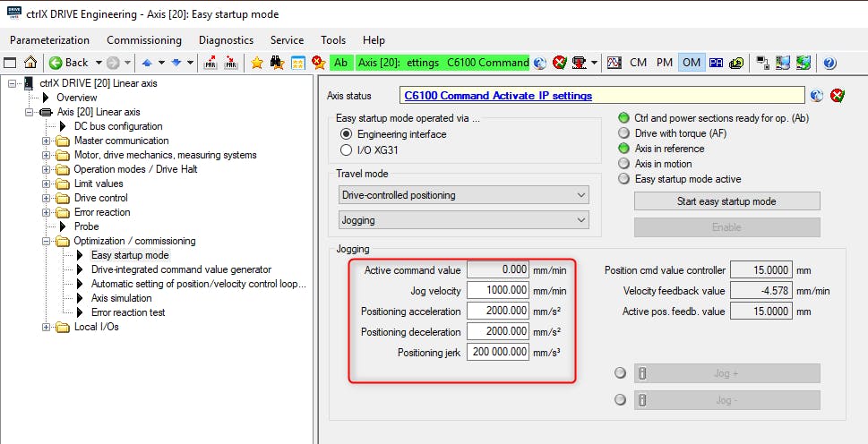Open dropdown arrow next to emergency stop icon
Viewport: 868px width, 444px height.
594,63
